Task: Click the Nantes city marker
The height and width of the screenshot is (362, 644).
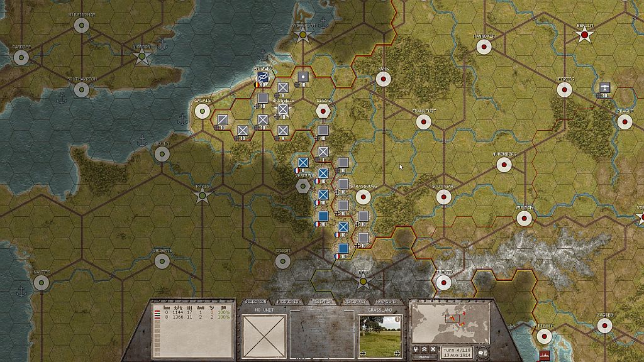Action: tap(41, 282)
